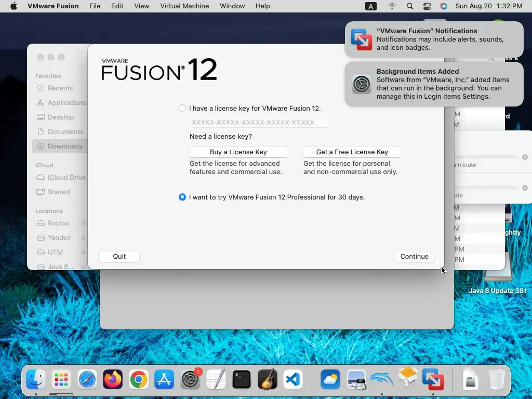Open the Help menu
The image size is (532, 399).
point(262,6)
